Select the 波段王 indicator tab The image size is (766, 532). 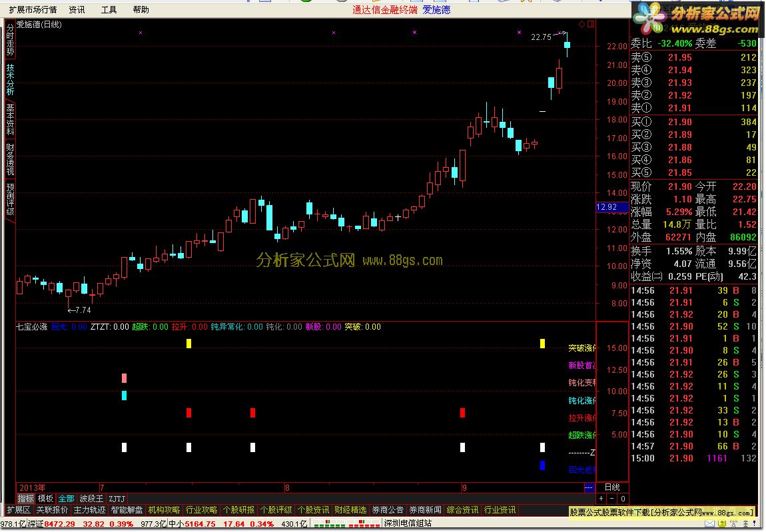91,499
